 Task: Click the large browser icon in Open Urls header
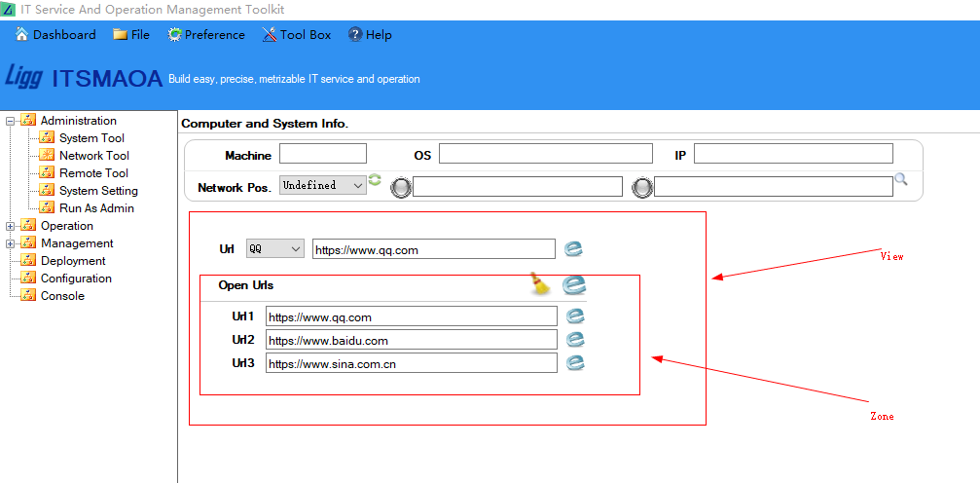574,285
